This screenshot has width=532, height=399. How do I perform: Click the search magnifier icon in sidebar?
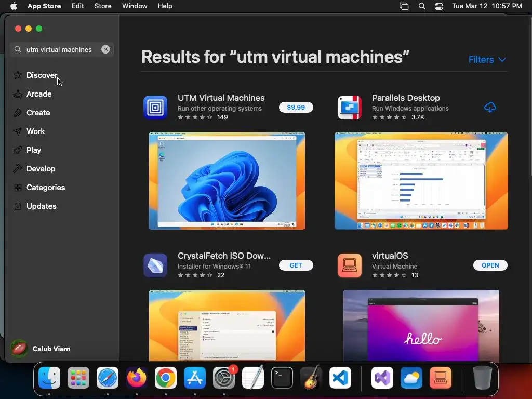pos(18,49)
